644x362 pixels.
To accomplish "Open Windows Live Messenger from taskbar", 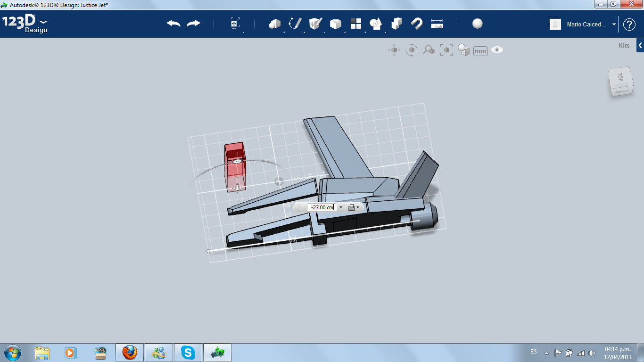I will pos(159,353).
